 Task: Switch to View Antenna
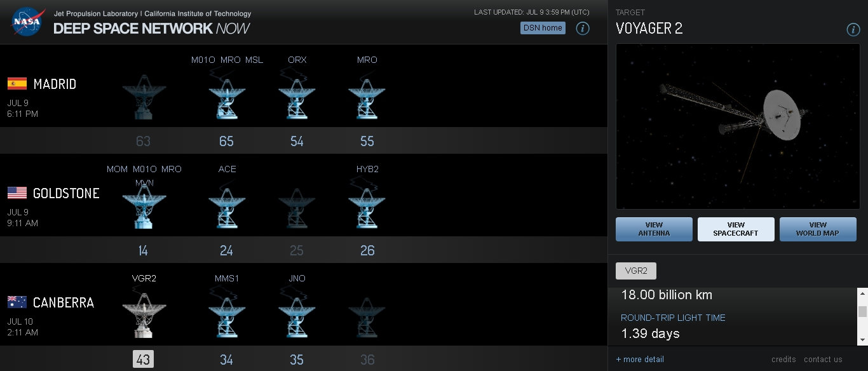click(x=654, y=229)
